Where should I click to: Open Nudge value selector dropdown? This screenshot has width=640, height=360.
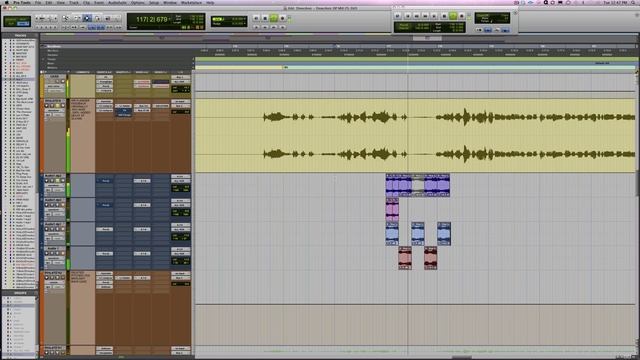244,24
